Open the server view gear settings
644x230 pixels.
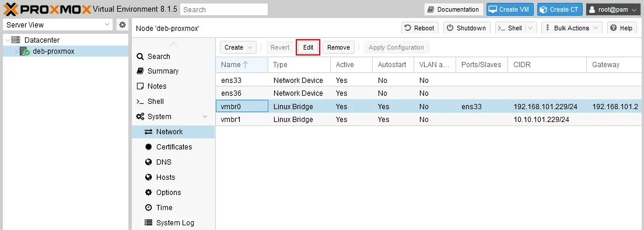(123, 25)
